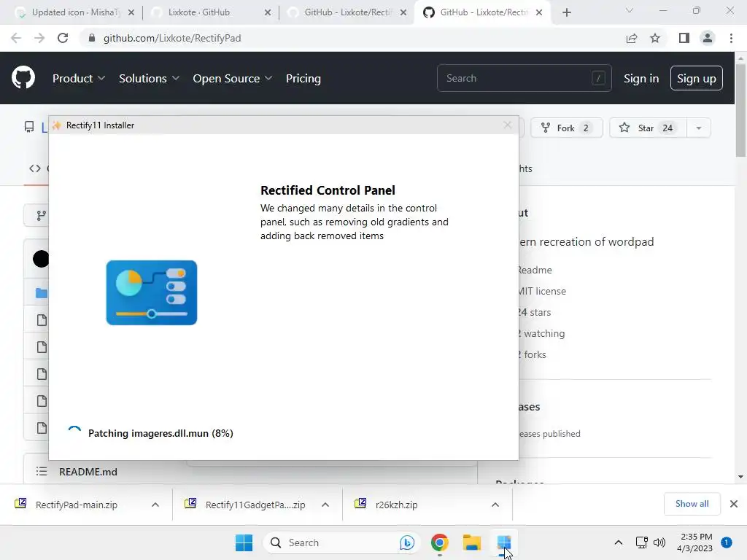
Task: Show hidden system tray icons
Action: 619,542
